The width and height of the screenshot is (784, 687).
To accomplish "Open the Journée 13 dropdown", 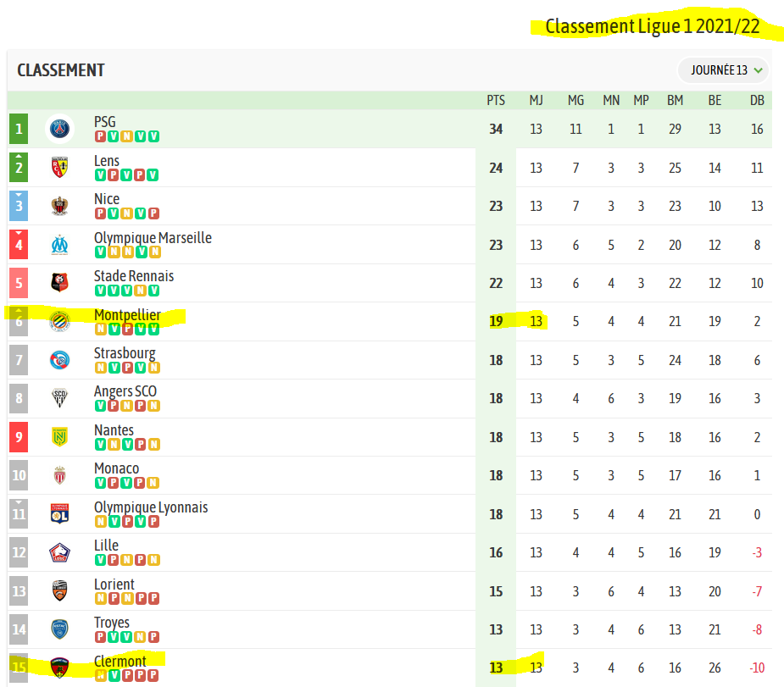I will pos(723,70).
